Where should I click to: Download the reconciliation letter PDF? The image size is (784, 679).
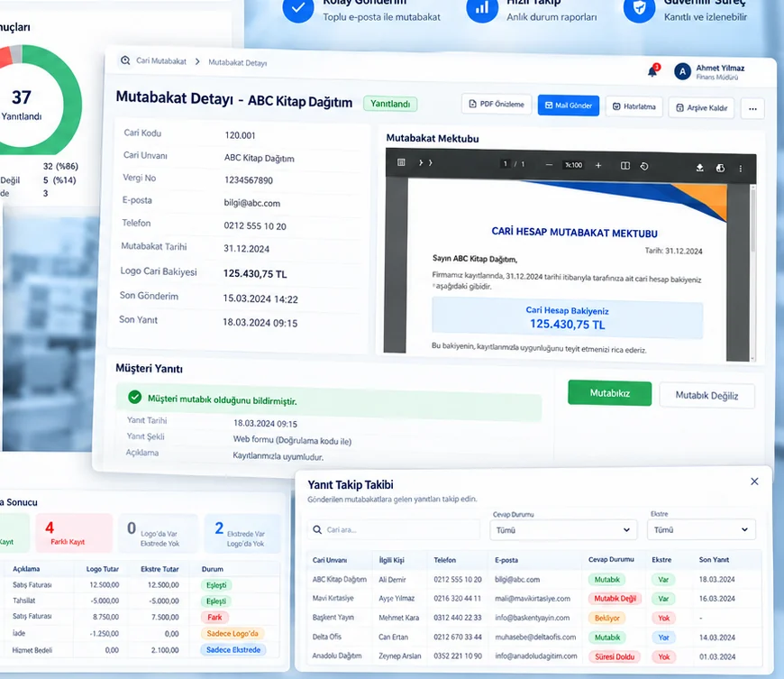click(700, 168)
